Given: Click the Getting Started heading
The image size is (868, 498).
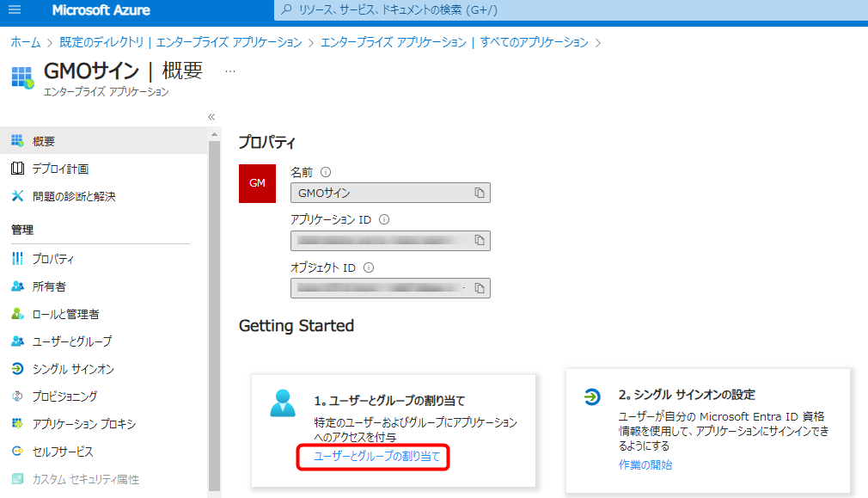Looking at the screenshot, I should tap(296, 326).
